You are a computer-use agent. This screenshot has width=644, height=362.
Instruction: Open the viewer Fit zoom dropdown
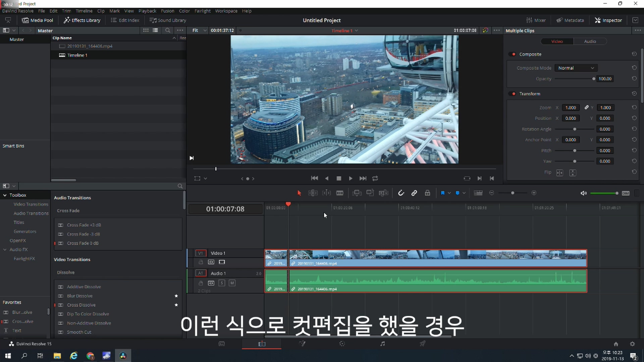coord(199,31)
